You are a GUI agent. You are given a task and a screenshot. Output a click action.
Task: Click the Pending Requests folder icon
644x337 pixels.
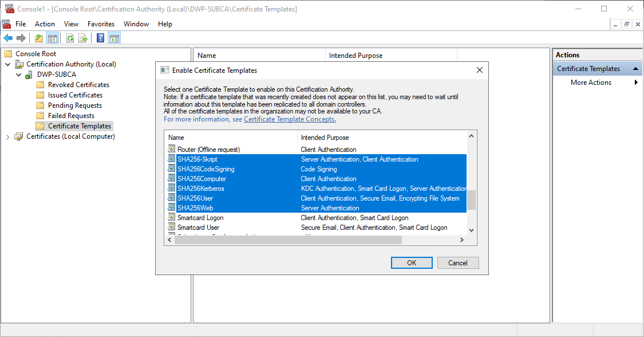[x=40, y=105]
